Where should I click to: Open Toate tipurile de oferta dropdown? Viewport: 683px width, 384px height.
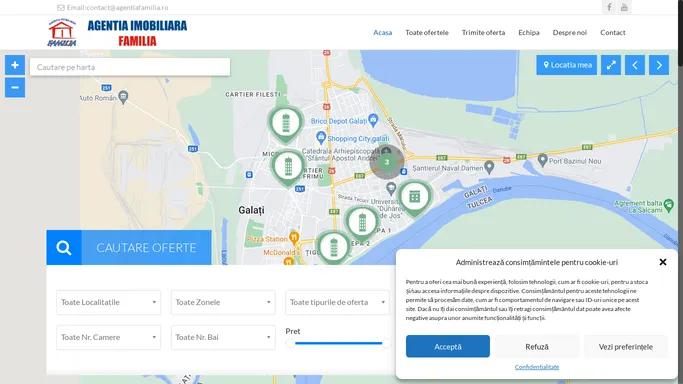click(338, 302)
